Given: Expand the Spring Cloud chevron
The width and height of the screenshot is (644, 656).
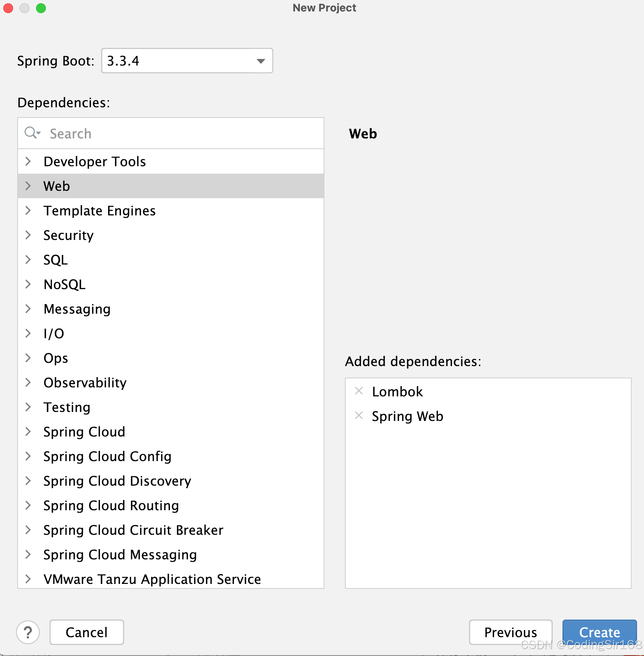Looking at the screenshot, I should [28, 432].
